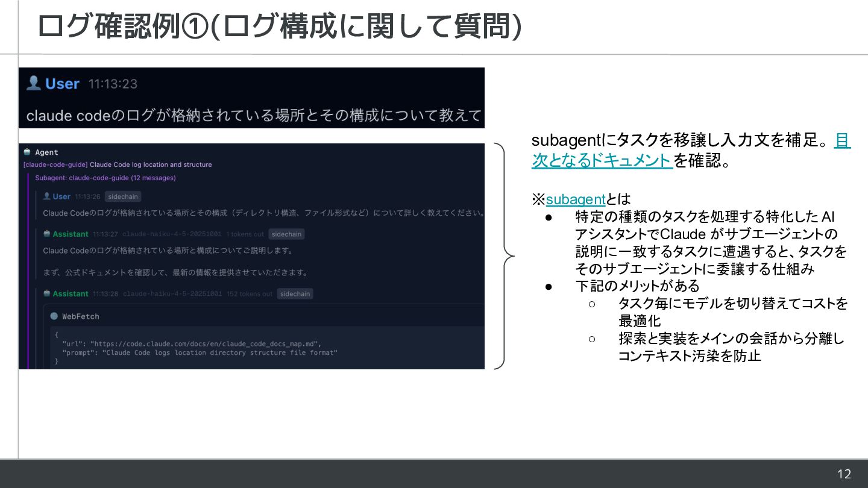
Task: Click the '152 tokens out' text
Action: coord(250,294)
